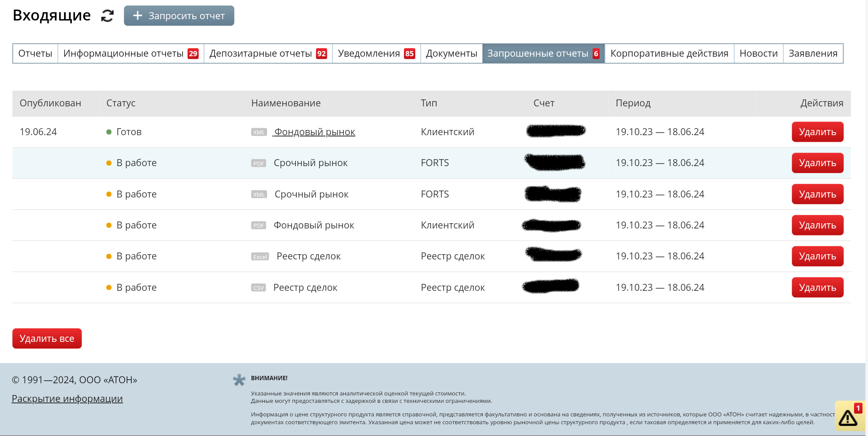Click the CSV badge for Реестр сделок
The width and height of the screenshot is (868, 436).
(258, 288)
